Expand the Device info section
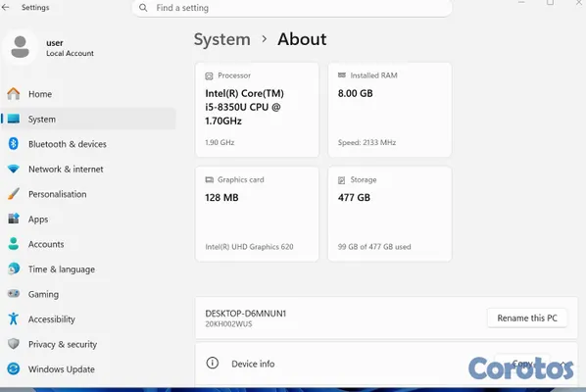The height and width of the screenshot is (392, 586). [386, 364]
